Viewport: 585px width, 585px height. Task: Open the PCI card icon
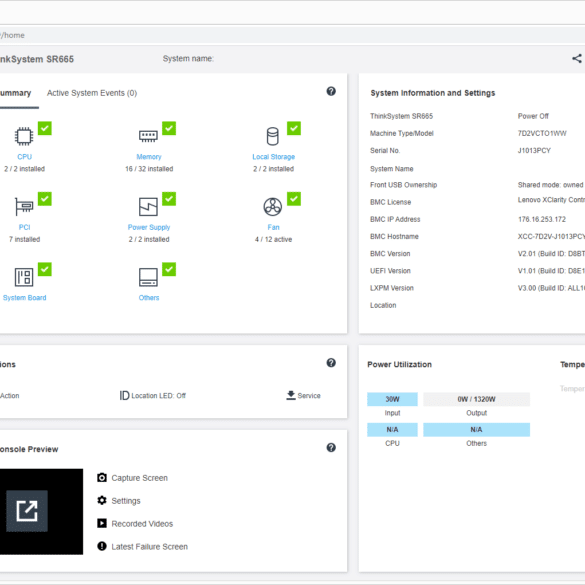(24, 206)
